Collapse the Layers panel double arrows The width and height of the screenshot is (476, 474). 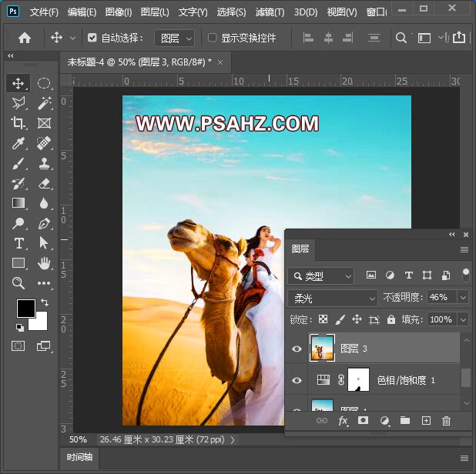pyautogui.click(x=452, y=235)
